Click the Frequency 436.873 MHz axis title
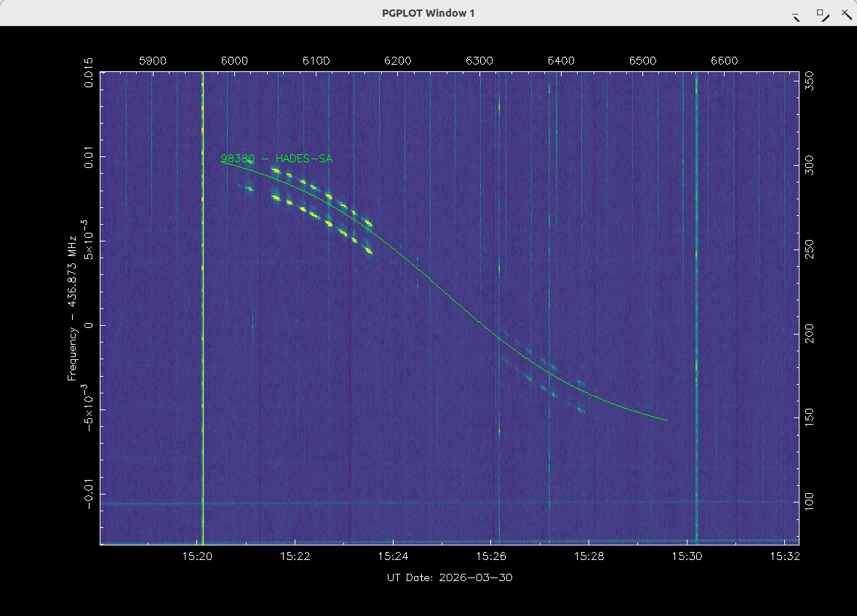The height and width of the screenshot is (616, 857). pyautogui.click(x=72, y=306)
